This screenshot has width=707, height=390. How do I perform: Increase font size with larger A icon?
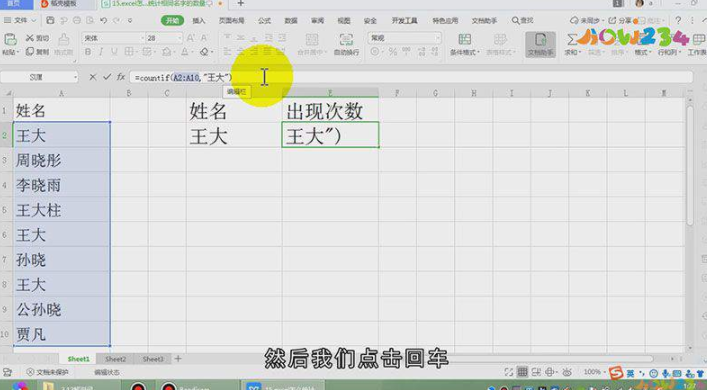coord(191,38)
